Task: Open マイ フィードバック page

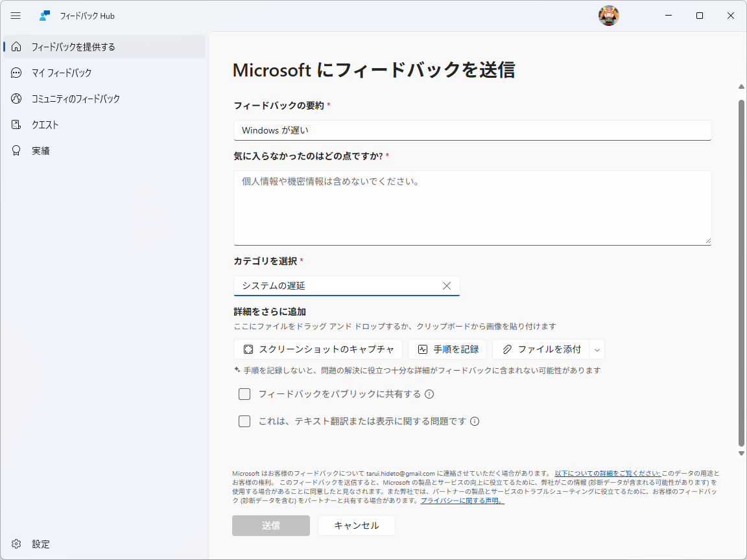Action: point(104,73)
